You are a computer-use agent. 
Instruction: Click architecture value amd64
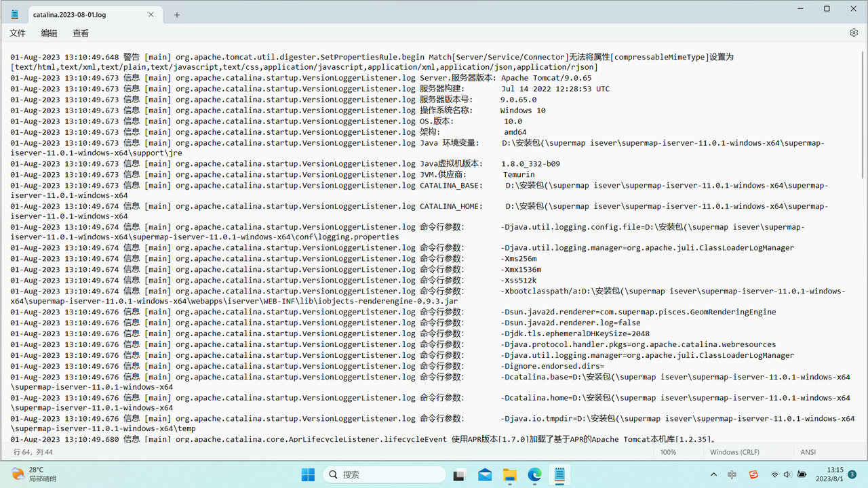(515, 132)
